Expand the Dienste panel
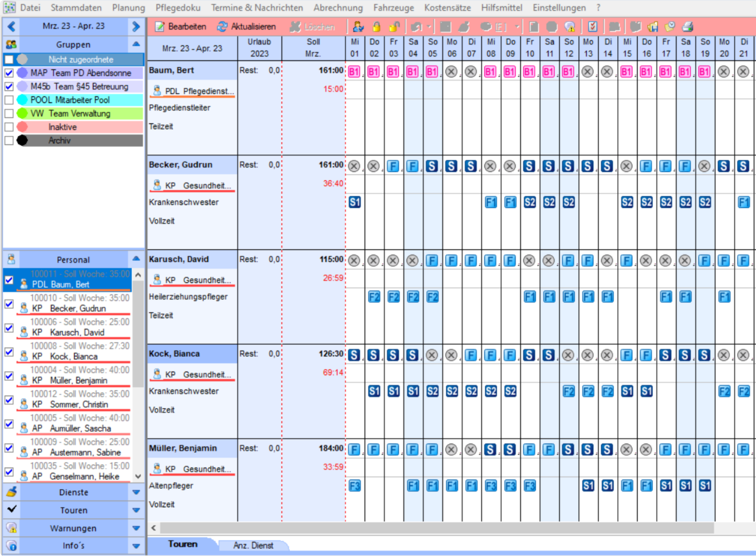The image size is (756, 556). click(136, 492)
